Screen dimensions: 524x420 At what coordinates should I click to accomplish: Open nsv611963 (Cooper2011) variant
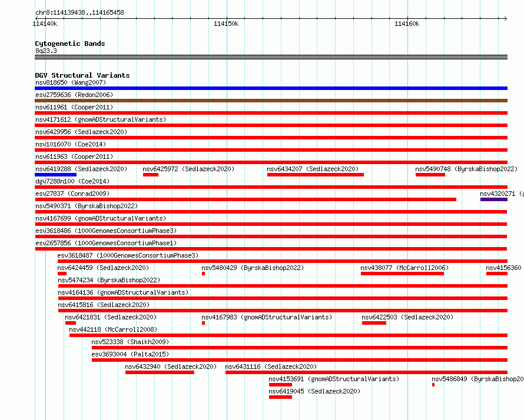click(74, 156)
